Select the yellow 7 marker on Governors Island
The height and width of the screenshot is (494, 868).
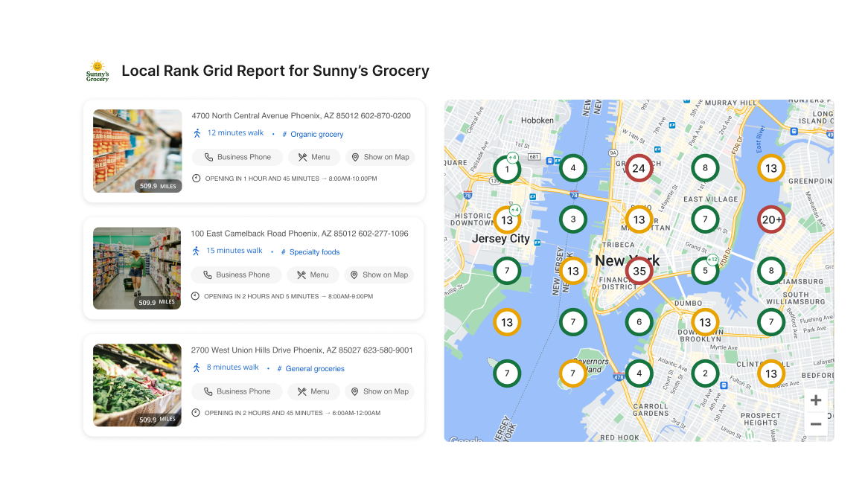pos(573,373)
